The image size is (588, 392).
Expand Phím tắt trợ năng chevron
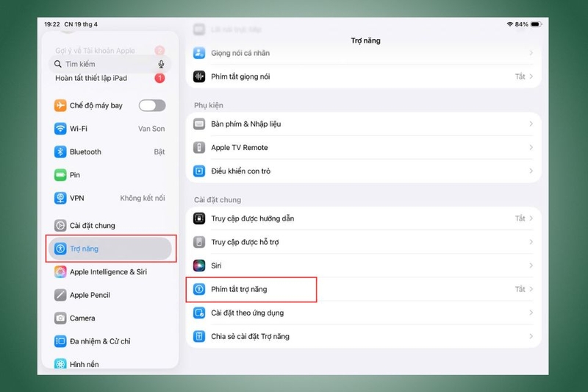pos(531,289)
